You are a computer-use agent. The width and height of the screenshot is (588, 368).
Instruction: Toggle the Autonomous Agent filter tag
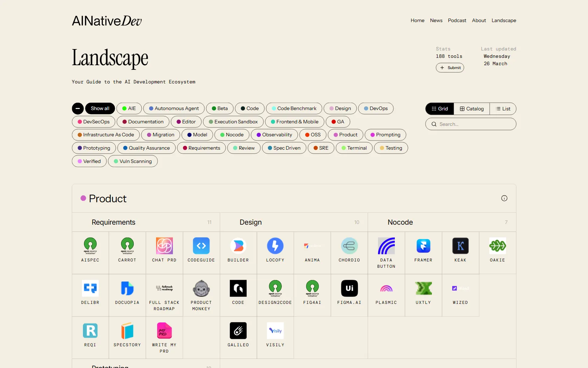(x=174, y=109)
